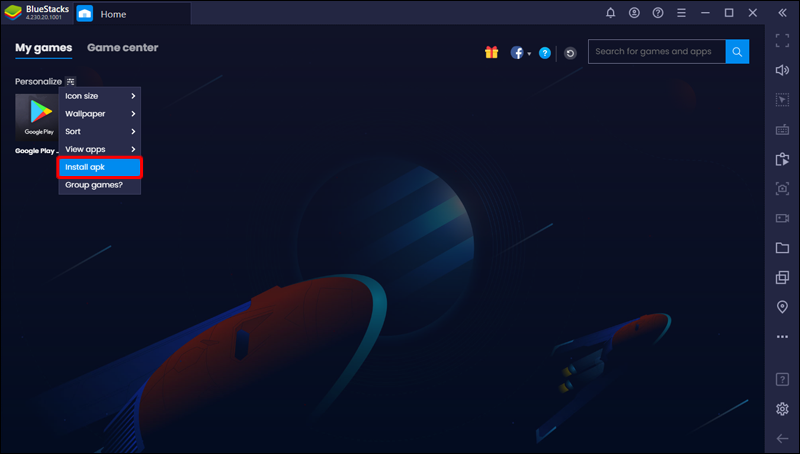Open the sidebar help question icon
Screen dimensions: 800x454
782,380
